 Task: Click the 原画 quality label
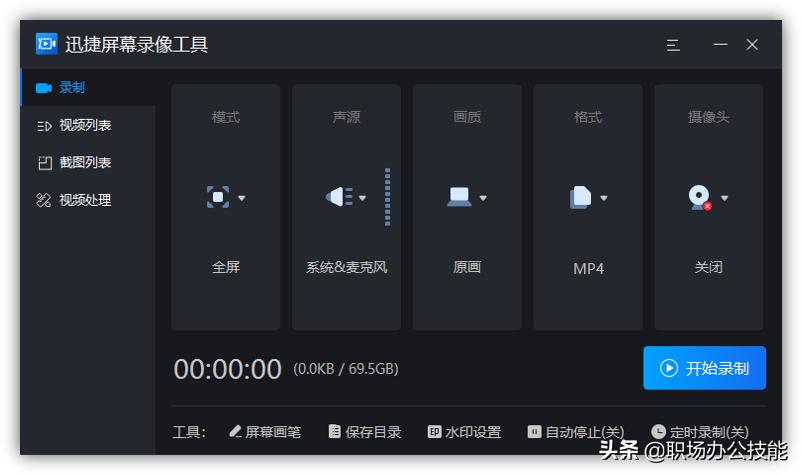[467, 267]
